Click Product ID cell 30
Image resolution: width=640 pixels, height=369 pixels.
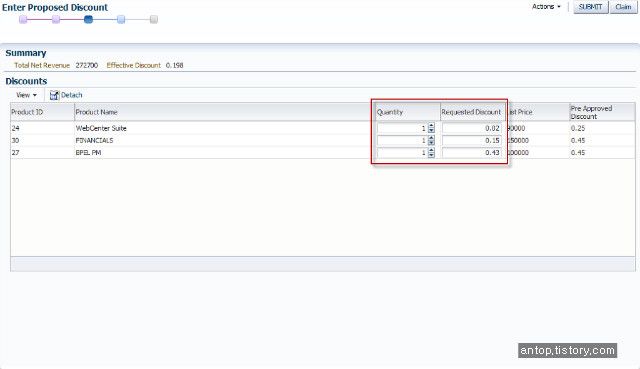click(x=16, y=140)
